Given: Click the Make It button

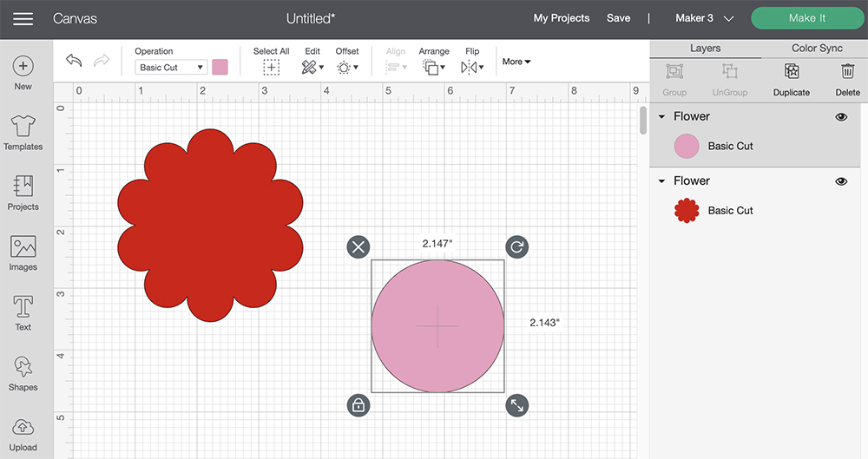Looking at the screenshot, I should click(807, 18).
